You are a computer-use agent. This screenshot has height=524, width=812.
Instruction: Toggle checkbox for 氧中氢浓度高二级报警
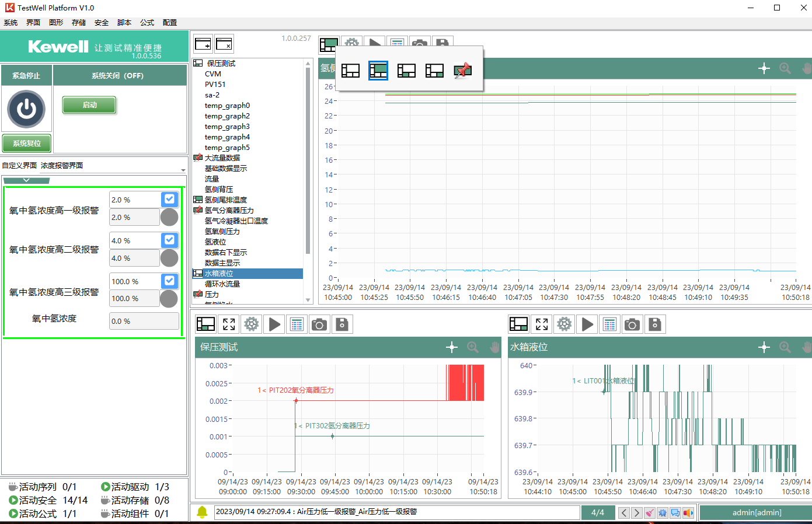coord(169,240)
